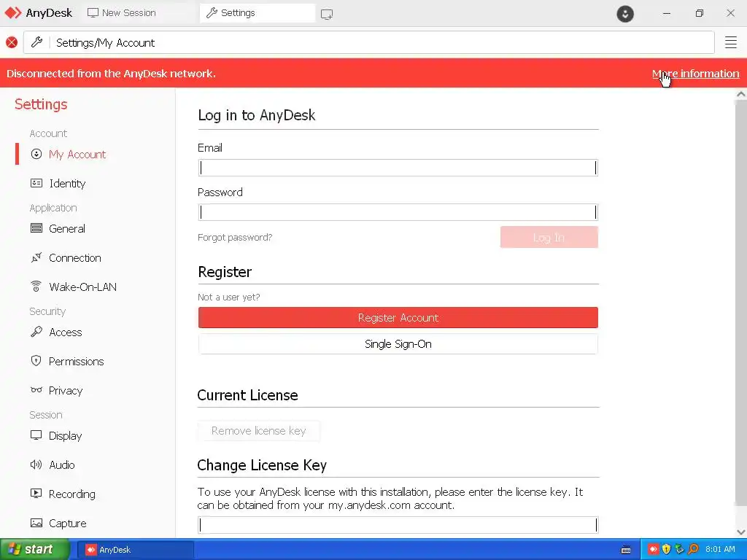747x560 pixels.
Task: Click the 'Not a user yet?' text
Action: [x=228, y=297]
